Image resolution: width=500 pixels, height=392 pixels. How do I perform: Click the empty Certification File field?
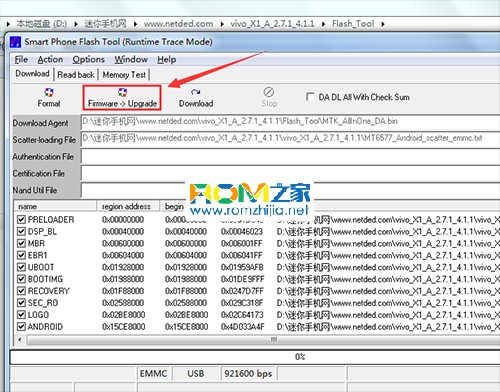point(290,173)
